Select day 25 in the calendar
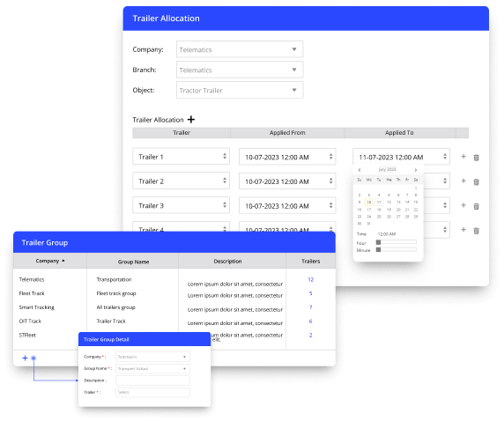The height and width of the screenshot is (421, 504). [379, 217]
